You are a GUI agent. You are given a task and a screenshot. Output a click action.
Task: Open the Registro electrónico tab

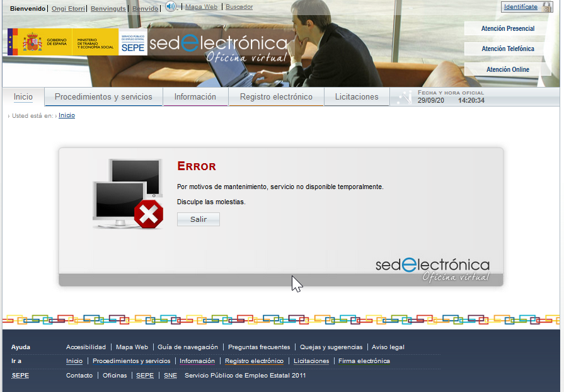[276, 97]
